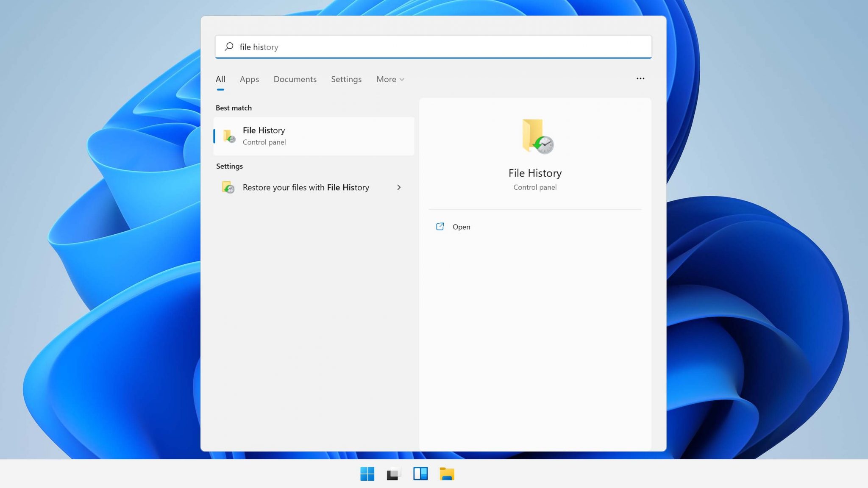Expand the More dropdown in search
868x488 pixels.
click(x=390, y=79)
